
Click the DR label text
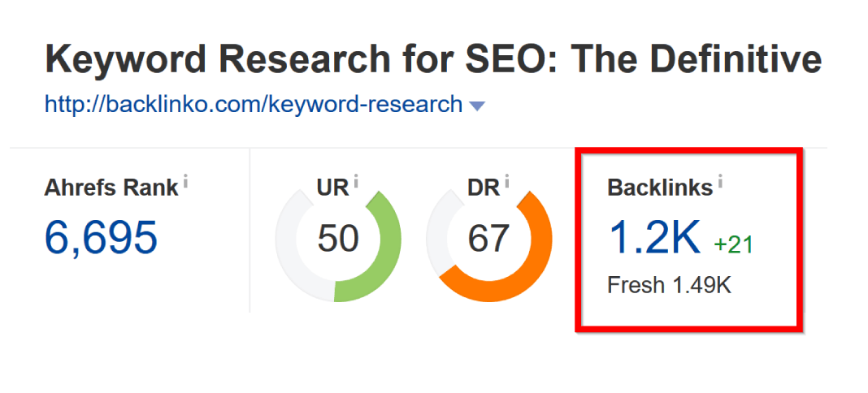(483, 188)
